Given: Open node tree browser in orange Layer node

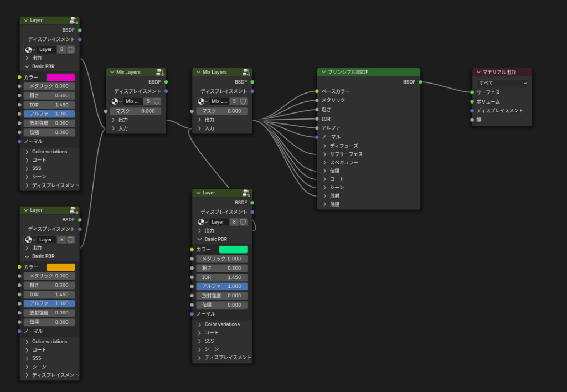Looking at the screenshot, I should point(30,240).
